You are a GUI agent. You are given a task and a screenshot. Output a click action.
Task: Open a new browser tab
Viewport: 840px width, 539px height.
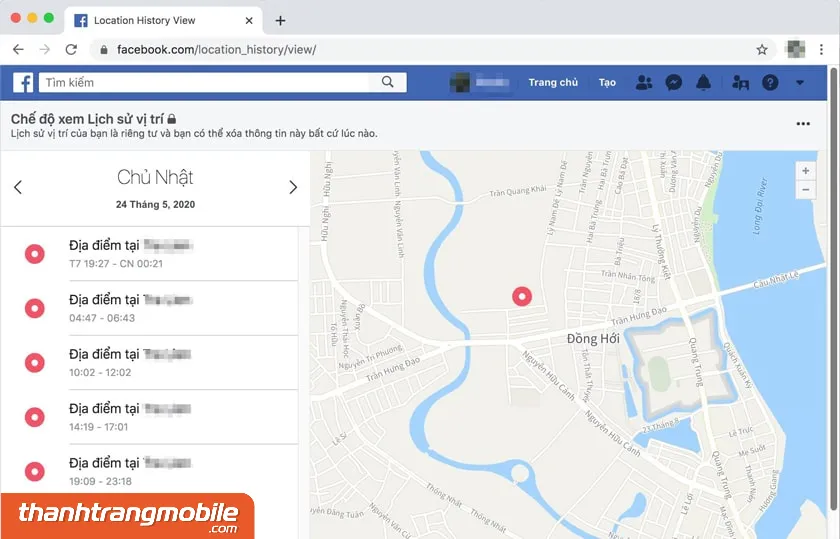point(280,20)
